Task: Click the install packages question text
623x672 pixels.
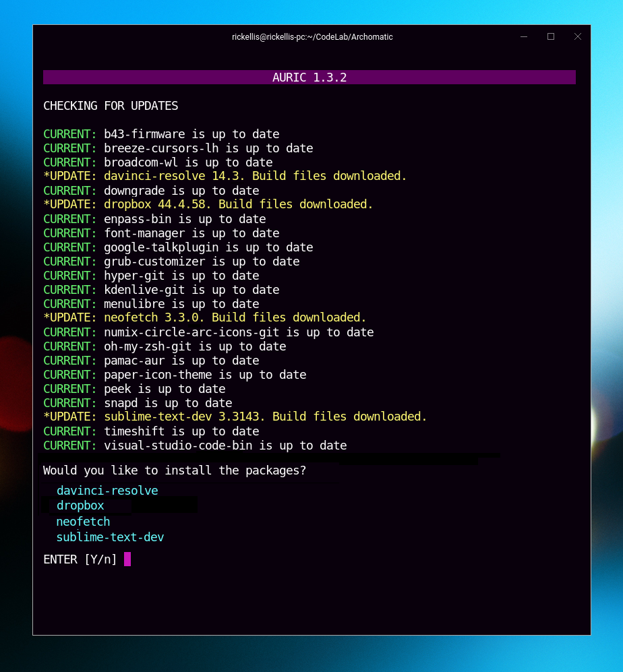Action: (175, 470)
